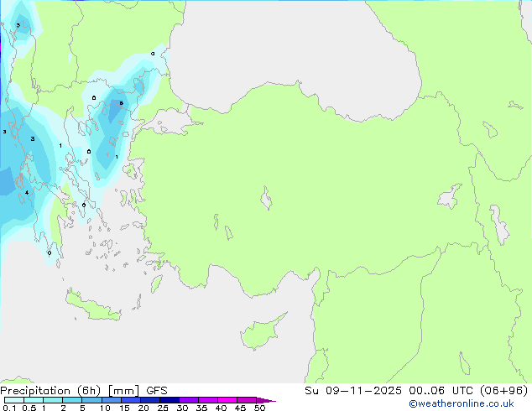The height and width of the screenshot is (411, 532).
Task: Click legend value '50'
Action: (259, 408)
